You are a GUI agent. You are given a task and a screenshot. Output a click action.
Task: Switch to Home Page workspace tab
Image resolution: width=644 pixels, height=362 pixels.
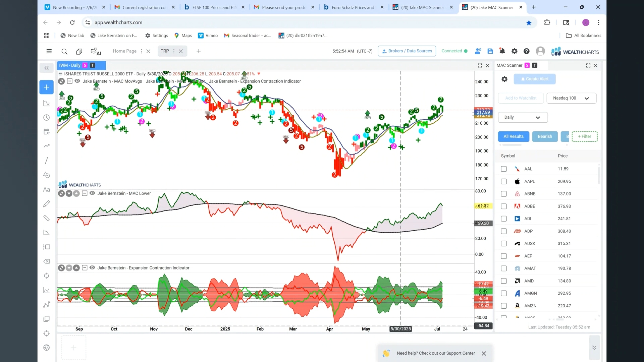pos(124,51)
